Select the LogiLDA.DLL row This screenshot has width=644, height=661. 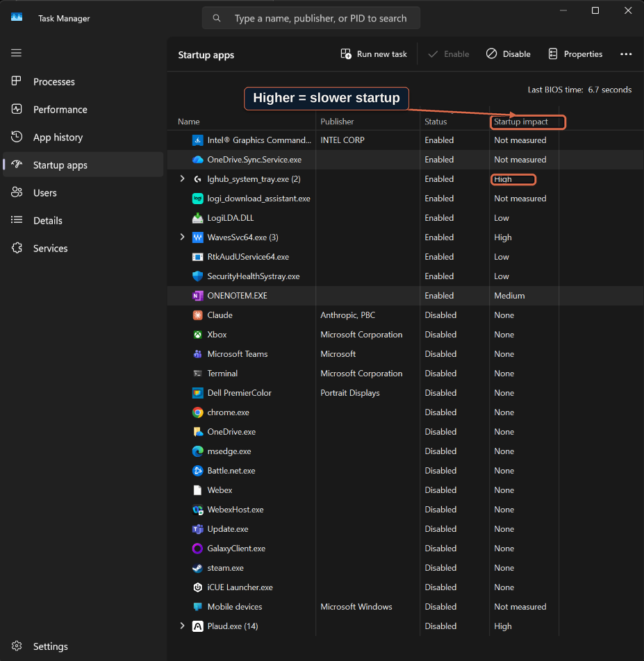pyautogui.click(x=405, y=218)
